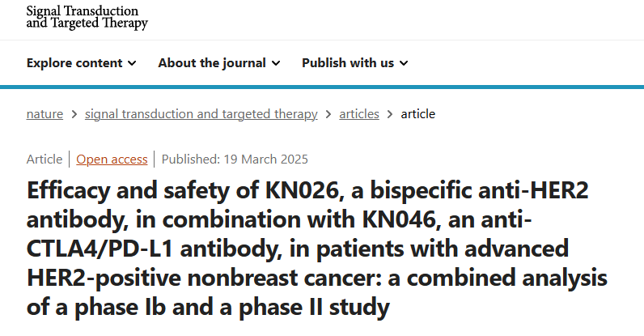Click the blue divider bar under navigation
644x336 pixels.
[322, 87]
